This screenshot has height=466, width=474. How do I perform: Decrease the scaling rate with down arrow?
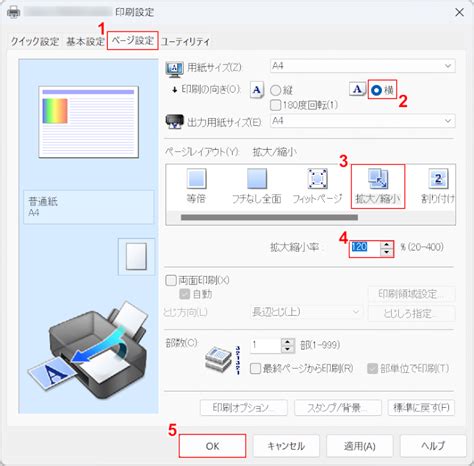386,252
